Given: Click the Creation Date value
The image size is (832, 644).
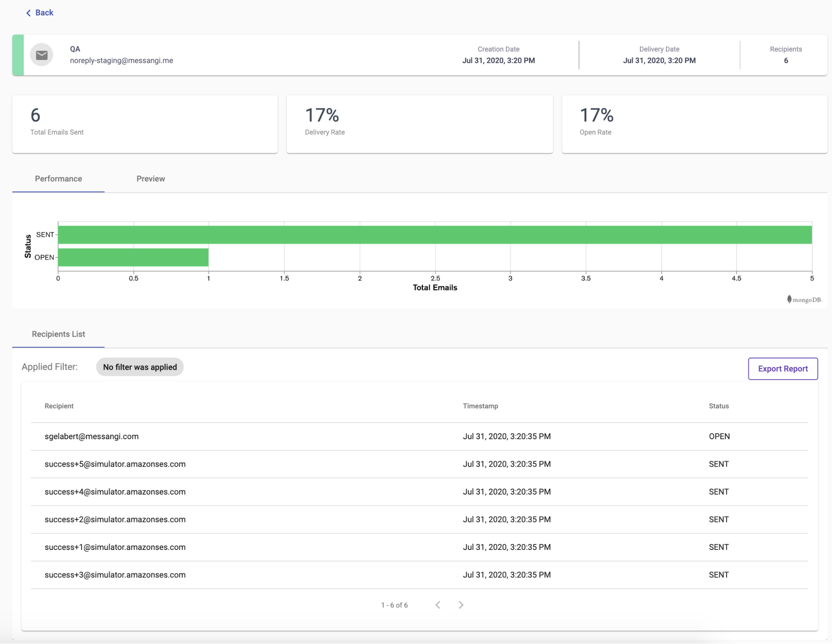Looking at the screenshot, I should pos(499,60).
